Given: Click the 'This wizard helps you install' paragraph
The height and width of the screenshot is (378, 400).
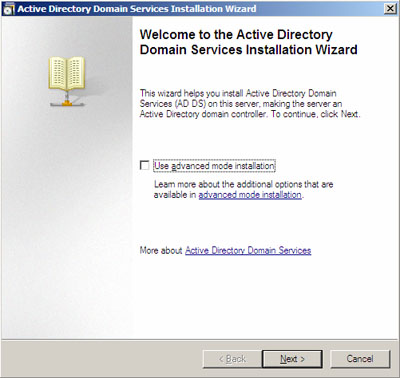Looking at the screenshot, I should [x=250, y=104].
